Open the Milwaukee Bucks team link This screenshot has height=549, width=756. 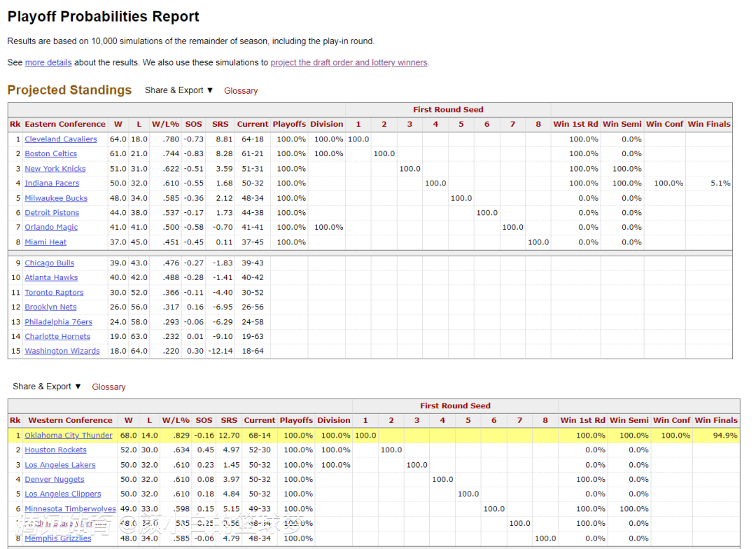point(56,197)
